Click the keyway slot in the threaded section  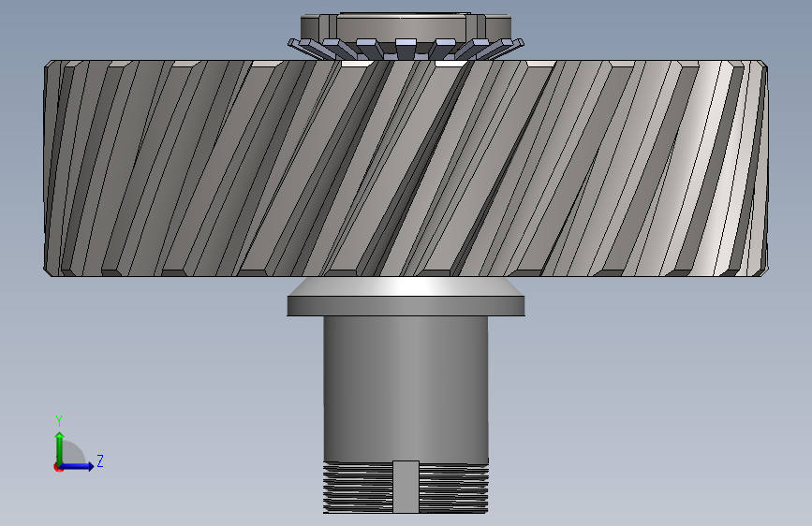coord(406,487)
